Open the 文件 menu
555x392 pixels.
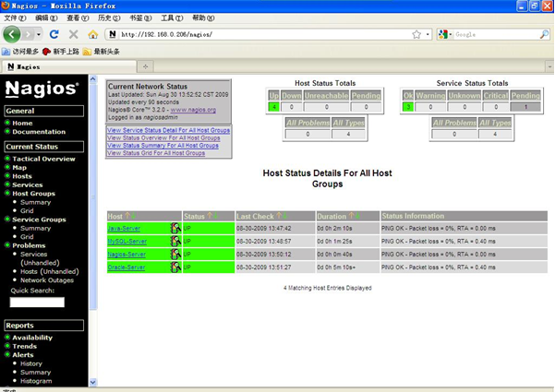click(15, 18)
